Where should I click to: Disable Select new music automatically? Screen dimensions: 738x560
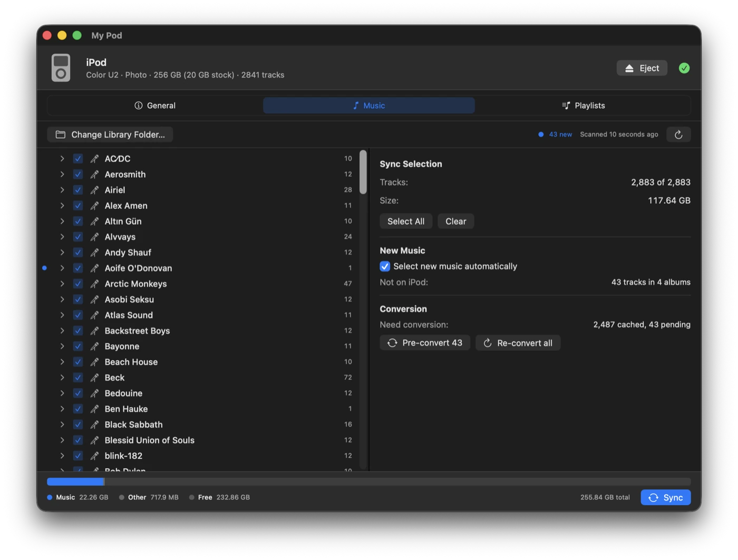point(385,266)
